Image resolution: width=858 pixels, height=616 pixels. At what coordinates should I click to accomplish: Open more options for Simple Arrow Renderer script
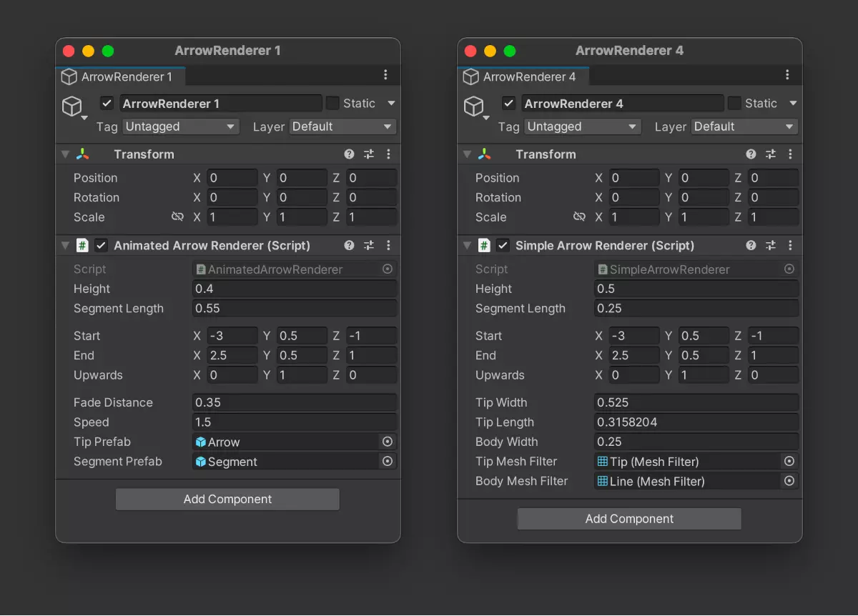790,245
